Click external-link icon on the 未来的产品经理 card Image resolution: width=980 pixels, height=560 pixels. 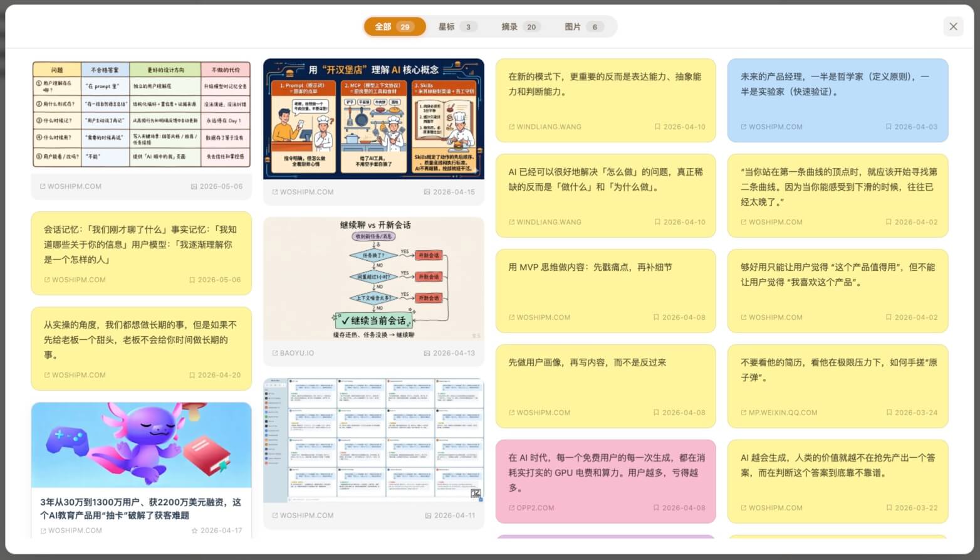point(744,127)
